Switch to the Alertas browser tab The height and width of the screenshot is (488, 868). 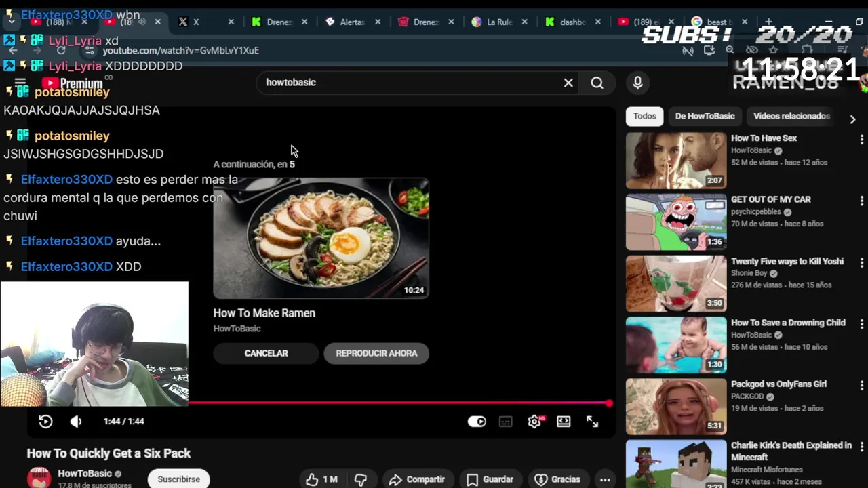pyautogui.click(x=351, y=22)
